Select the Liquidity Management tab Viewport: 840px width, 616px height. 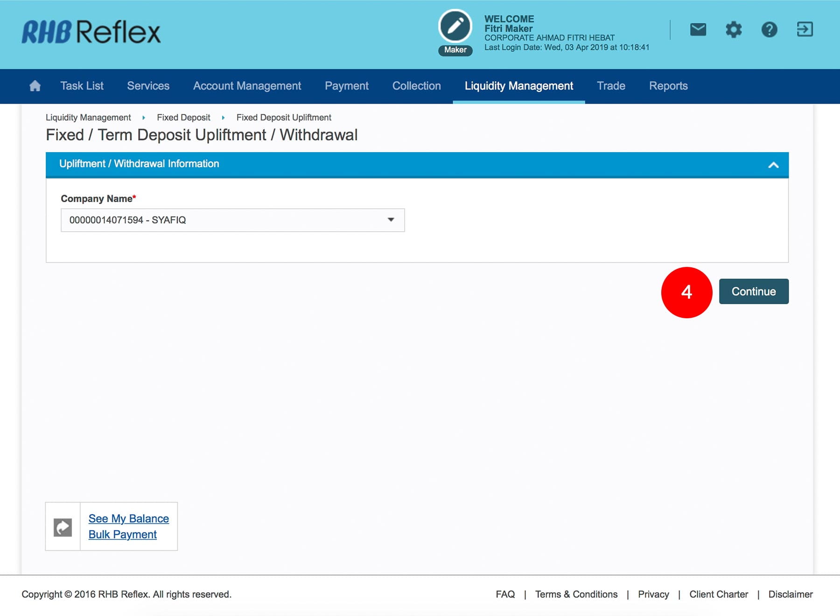tap(518, 86)
